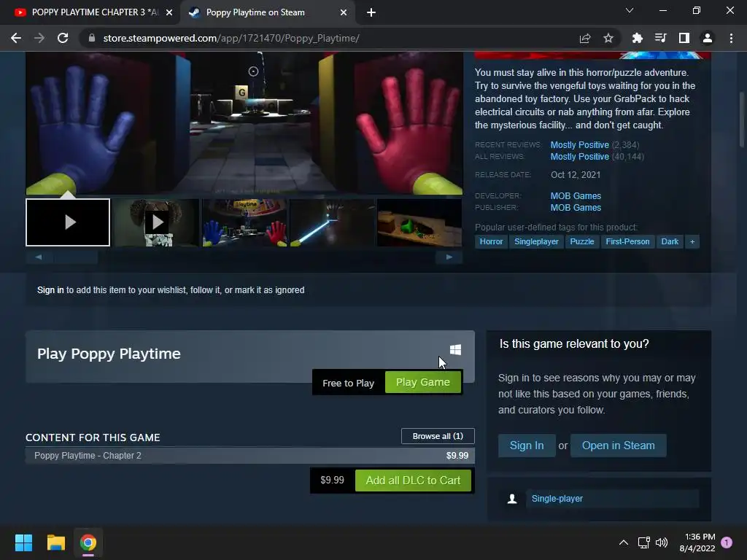The image size is (747, 560).
Task: Click Add all DLC to Cart
Action: [x=413, y=481]
